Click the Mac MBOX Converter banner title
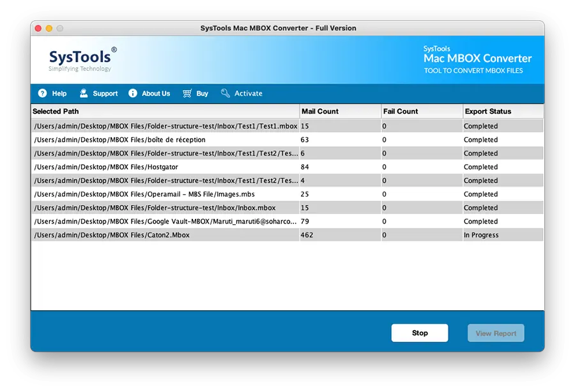Image resolution: width=575 pixels, height=392 pixels. tap(477, 58)
